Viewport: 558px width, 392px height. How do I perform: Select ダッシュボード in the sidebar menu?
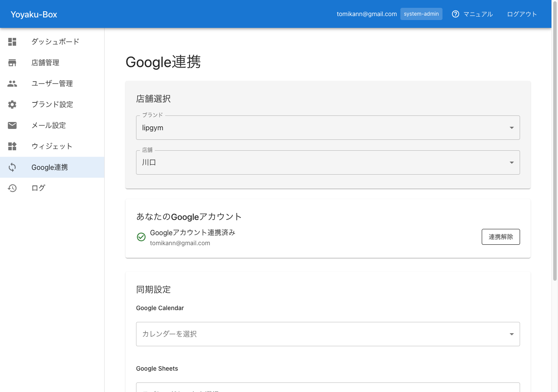[54, 41]
